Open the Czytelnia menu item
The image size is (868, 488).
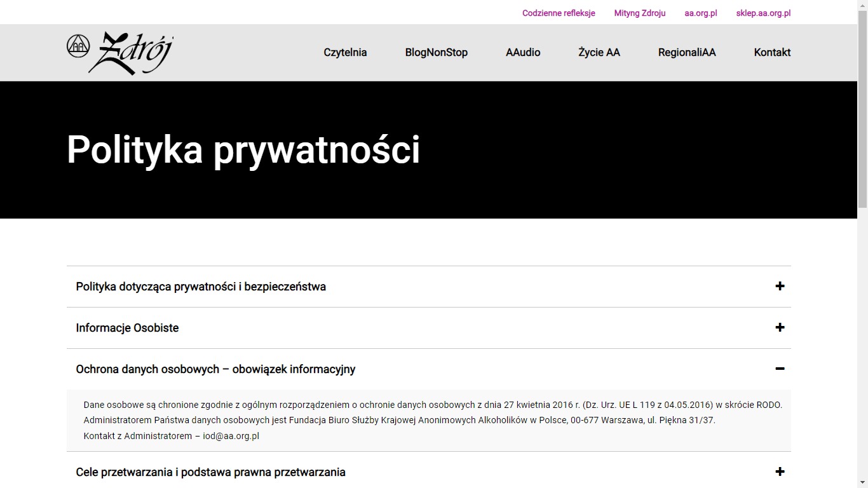(345, 53)
